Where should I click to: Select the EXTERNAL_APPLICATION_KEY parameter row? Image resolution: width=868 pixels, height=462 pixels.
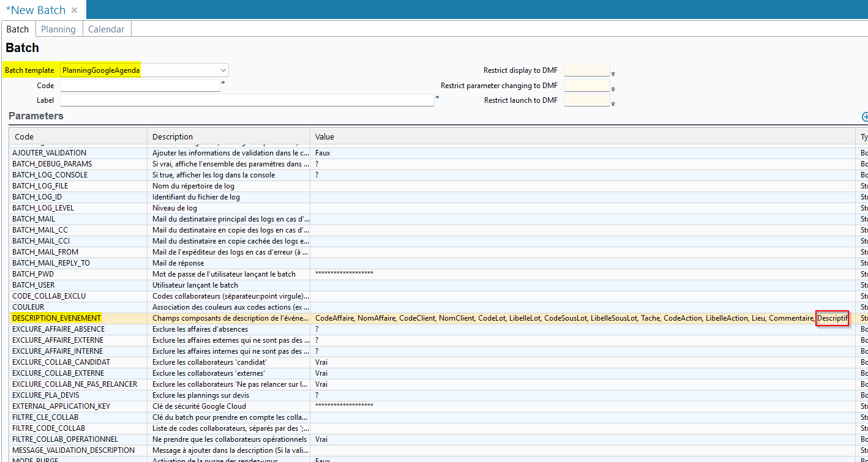click(61, 406)
